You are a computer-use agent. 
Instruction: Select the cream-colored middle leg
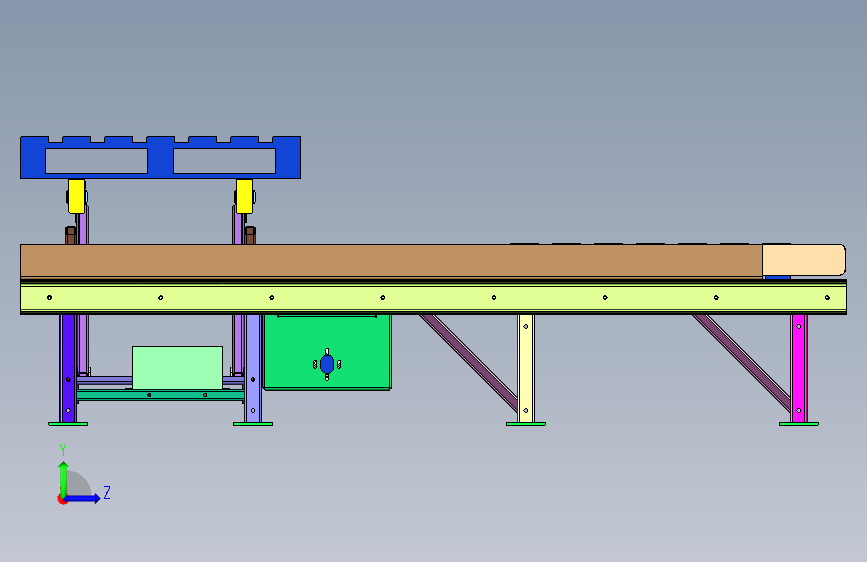point(526,368)
